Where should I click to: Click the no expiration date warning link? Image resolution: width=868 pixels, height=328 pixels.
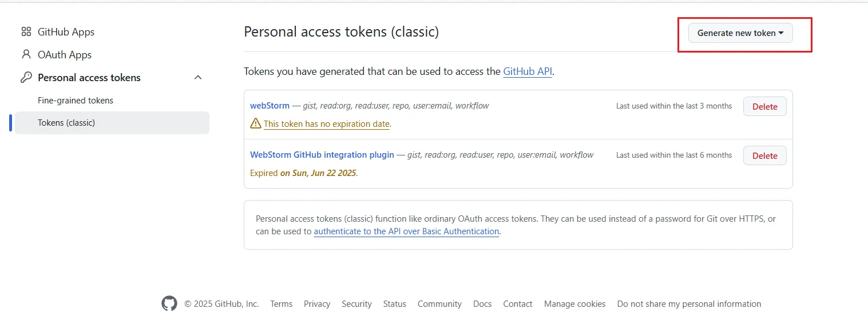[327, 124]
